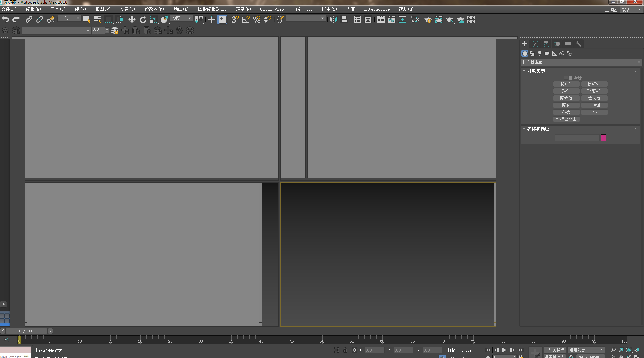Click the Select and Place tool icon
This screenshot has width=644, height=358.
click(164, 19)
